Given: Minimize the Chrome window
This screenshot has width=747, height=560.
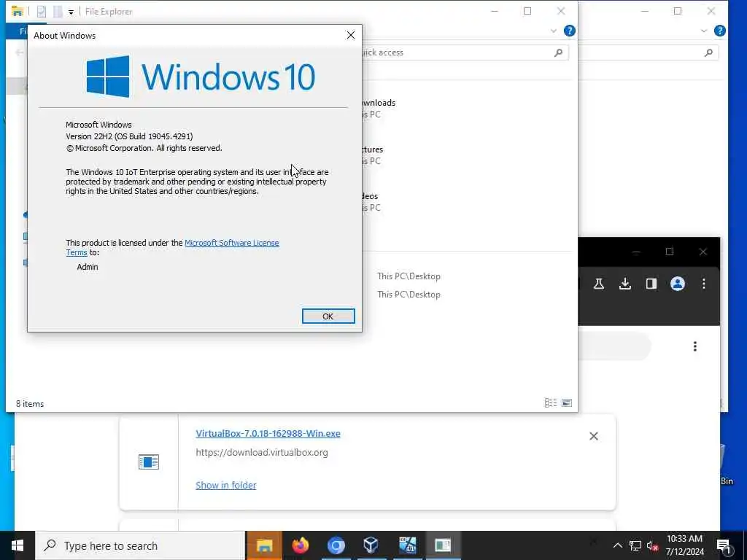Looking at the screenshot, I should coord(636,252).
